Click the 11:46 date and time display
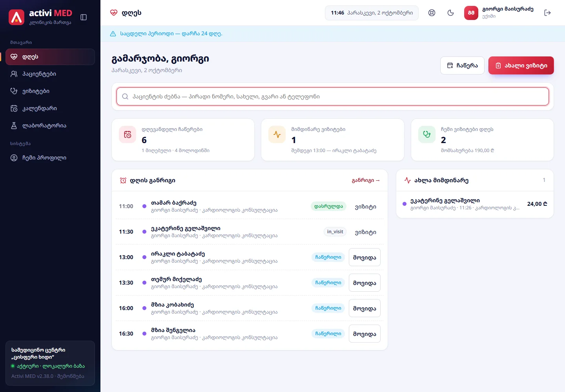 372,13
